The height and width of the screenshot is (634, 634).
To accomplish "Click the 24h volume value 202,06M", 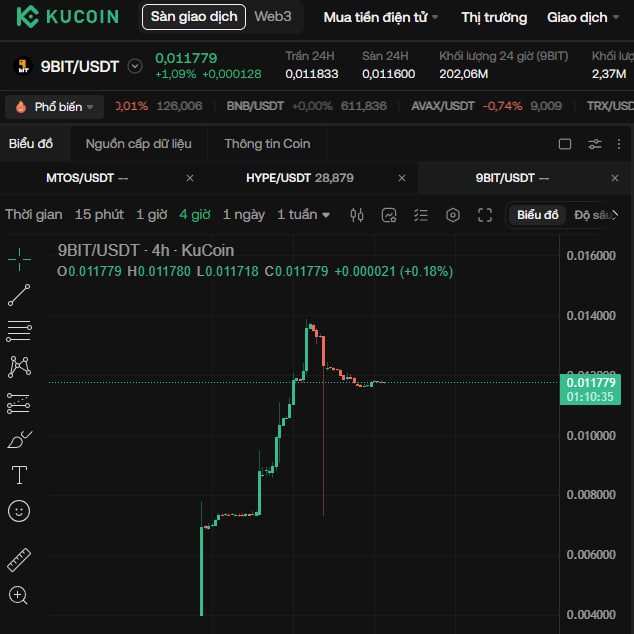I will point(464,74).
